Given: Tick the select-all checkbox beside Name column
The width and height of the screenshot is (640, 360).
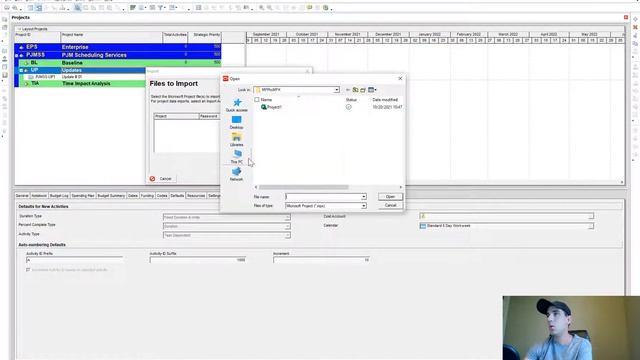Looking at the screenshot, I should (x=257, y=100).
